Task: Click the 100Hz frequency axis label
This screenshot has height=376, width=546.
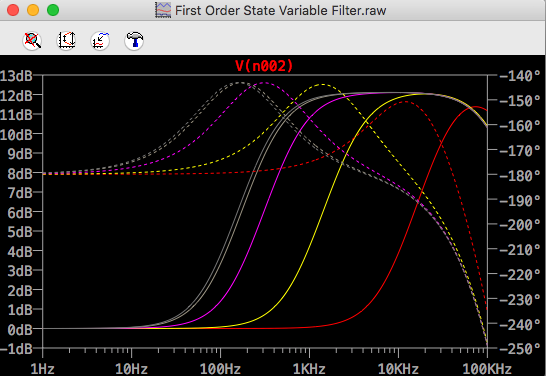Action: pos(220,369)
